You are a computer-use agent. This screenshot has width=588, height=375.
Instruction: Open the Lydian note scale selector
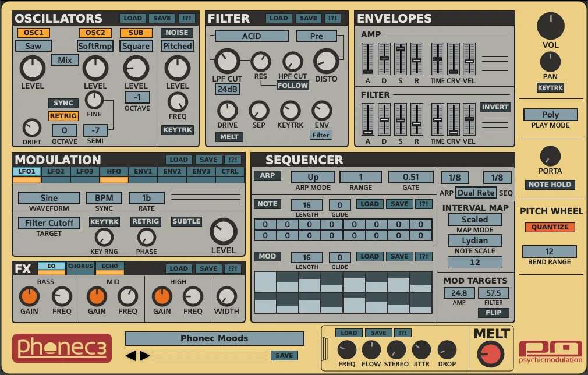(474, 240)
